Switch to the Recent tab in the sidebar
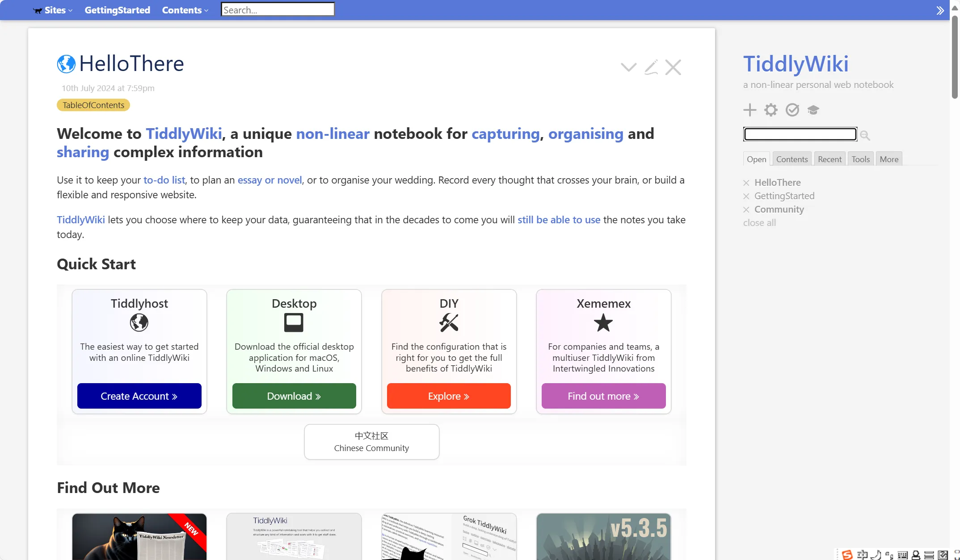The image size is (960, 560). point(830,159)
